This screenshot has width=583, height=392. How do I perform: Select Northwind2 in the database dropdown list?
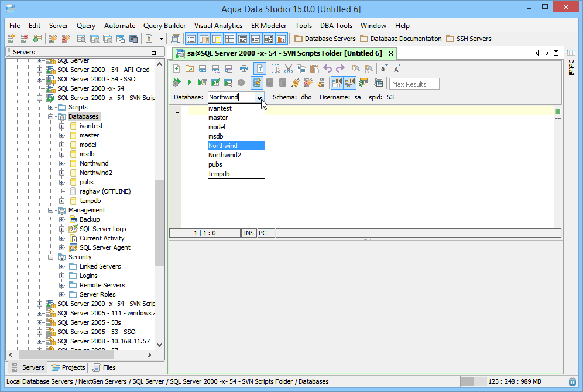click(236, 155)
